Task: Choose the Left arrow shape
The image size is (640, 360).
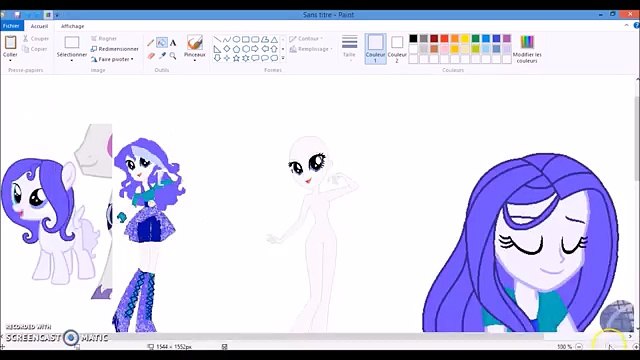Action: click(264, 49)
